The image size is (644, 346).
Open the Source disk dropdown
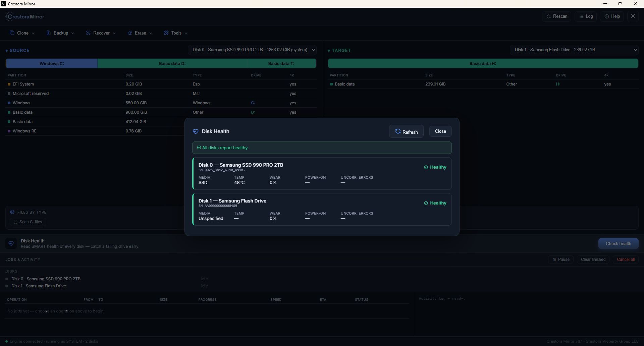pyautogui.click(x=252, y=50)
